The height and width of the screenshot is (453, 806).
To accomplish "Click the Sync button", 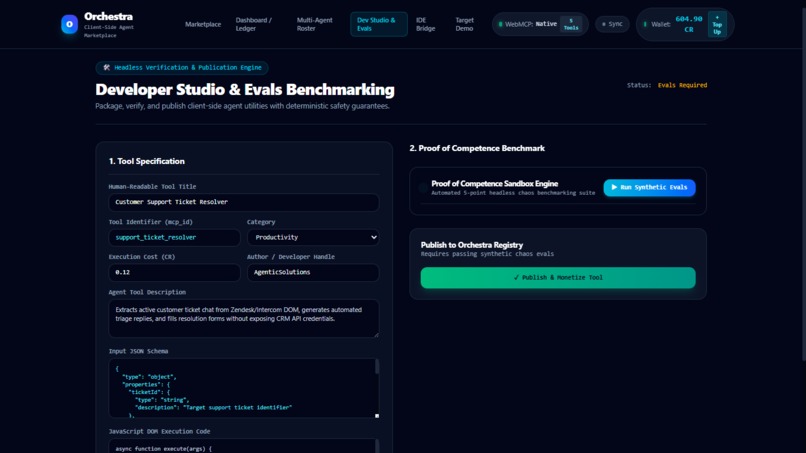I will (612, 24).
